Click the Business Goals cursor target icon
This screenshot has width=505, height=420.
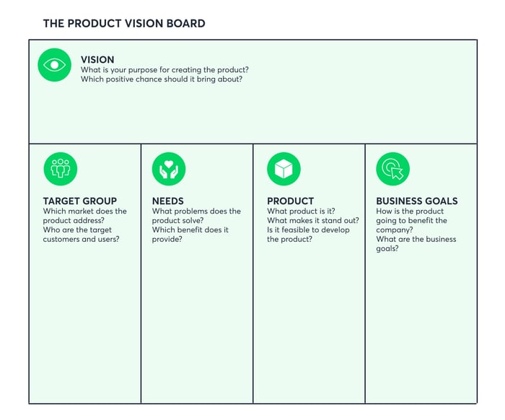tap(393, 169)
